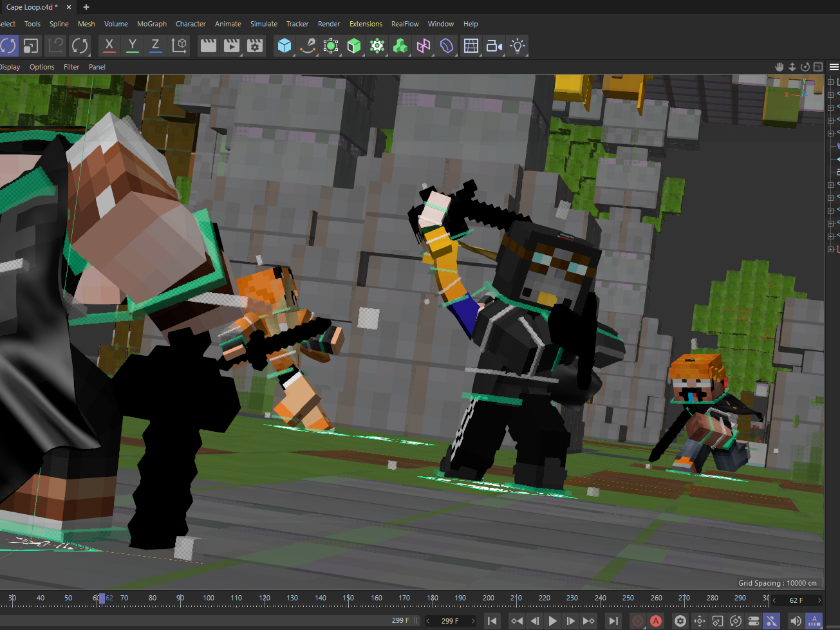Click the purple Bend deformer icon
The height and width of the screenshot is (630, 840).
coord(447,46)
